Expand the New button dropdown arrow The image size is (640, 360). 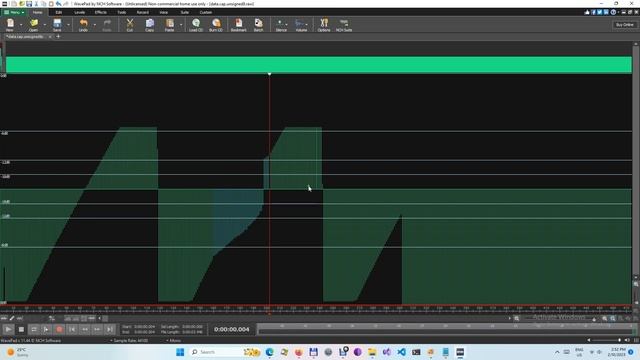pos(21,24)
